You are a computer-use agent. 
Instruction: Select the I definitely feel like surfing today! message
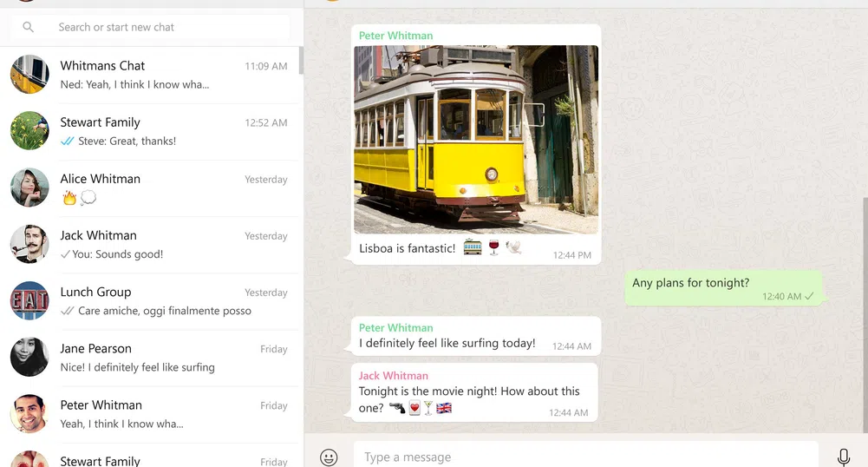pyautogui.click(x=475, y=336)
